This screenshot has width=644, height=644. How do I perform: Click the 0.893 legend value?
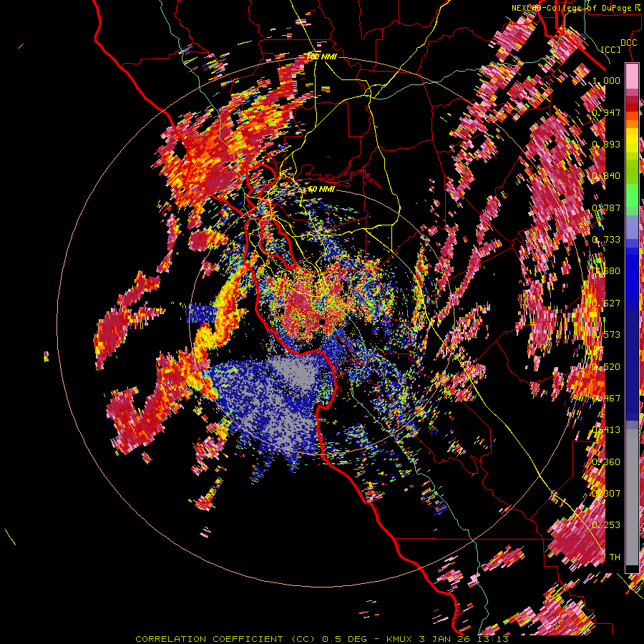(606, 144)
